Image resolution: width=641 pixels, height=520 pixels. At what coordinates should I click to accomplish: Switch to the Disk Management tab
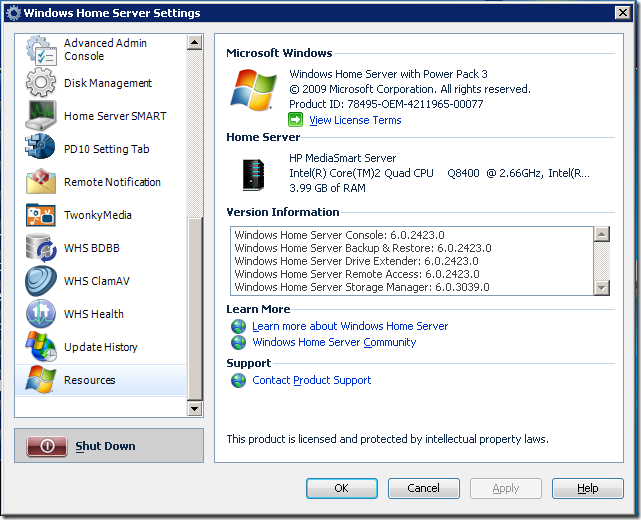108,83
